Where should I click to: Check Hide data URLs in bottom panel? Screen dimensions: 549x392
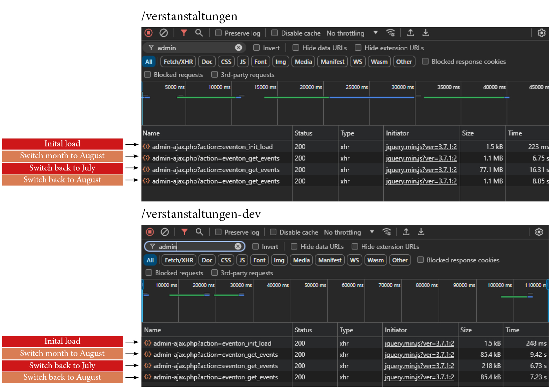coord(294,246)
